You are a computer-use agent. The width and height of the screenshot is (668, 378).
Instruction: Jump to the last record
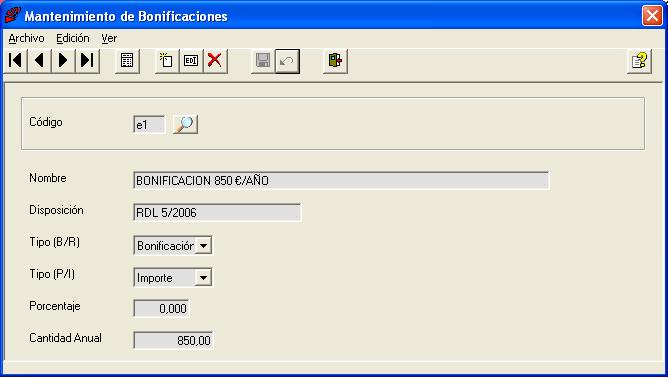pyautogui.click(x=87, y=61)
